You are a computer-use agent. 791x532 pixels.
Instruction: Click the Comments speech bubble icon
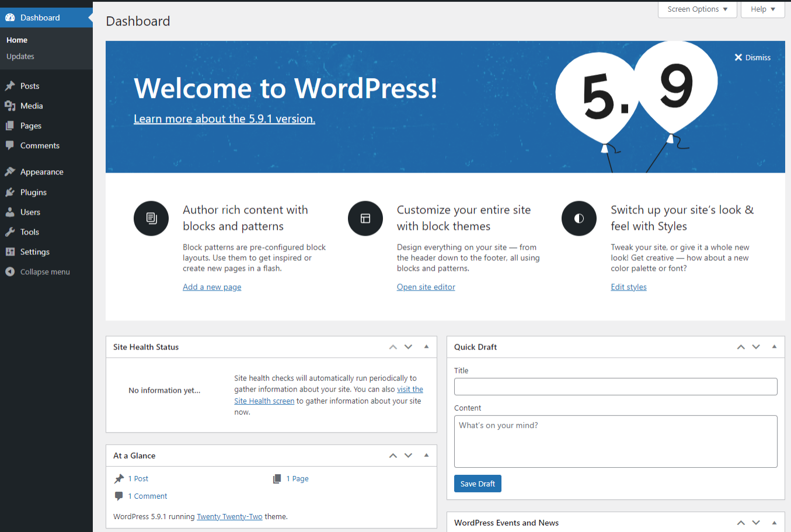point(10,145)
